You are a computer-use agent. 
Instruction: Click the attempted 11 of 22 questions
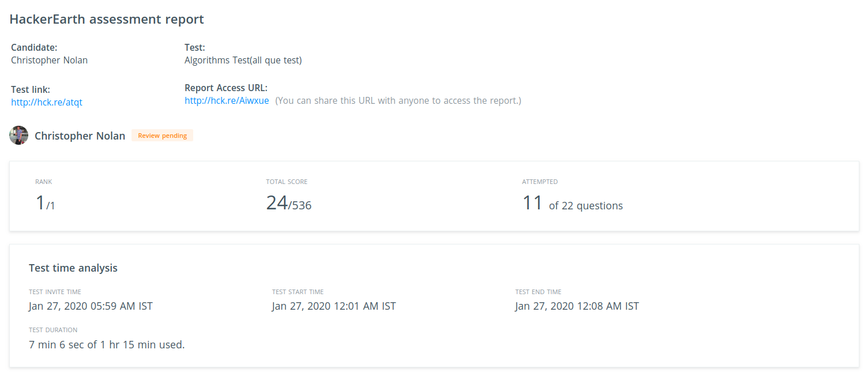[572, 203]
